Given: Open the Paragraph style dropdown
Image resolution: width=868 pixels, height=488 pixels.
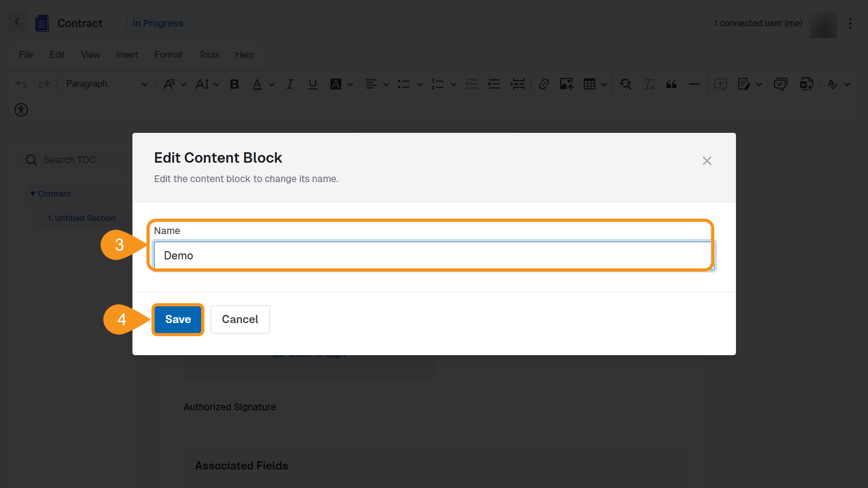Looking at the screenshot, I should pyautogui.click(x=106, y=84).
